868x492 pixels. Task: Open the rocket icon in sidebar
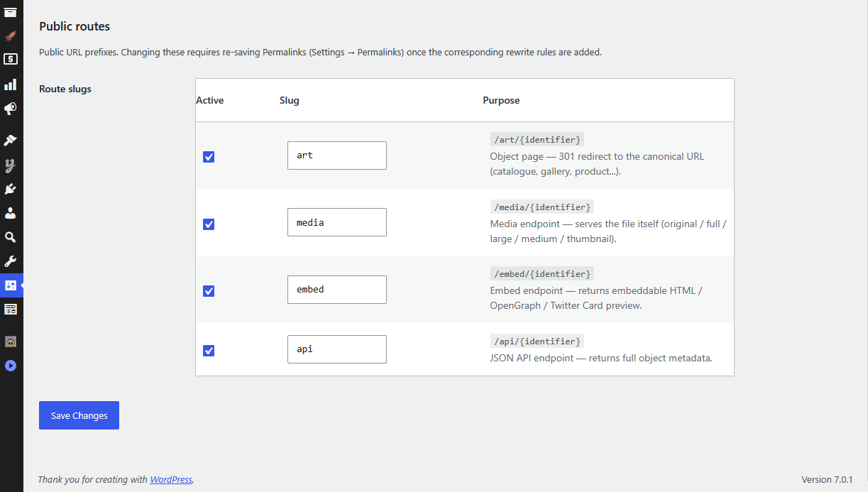point(11,35)
